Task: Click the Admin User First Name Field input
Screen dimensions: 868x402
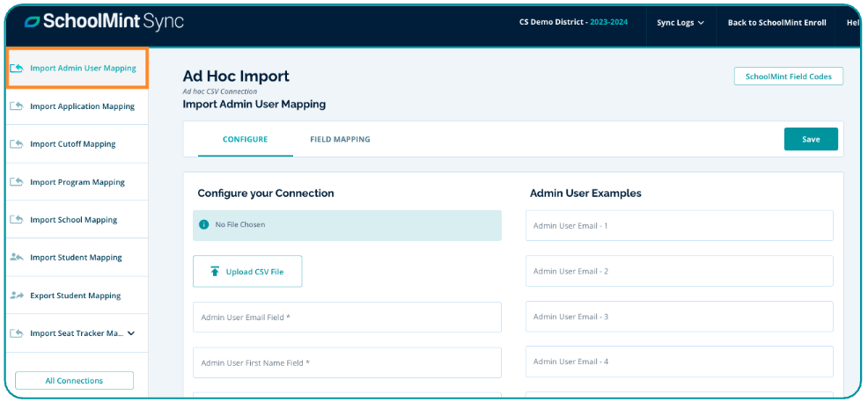Action: coord(347,362)
